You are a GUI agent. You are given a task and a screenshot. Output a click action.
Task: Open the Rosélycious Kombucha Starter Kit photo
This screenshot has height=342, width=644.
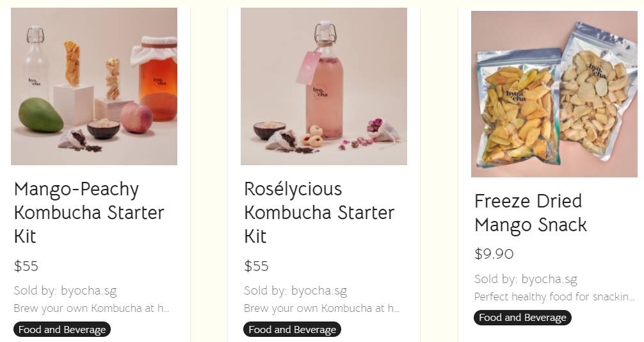pos(324,86)
